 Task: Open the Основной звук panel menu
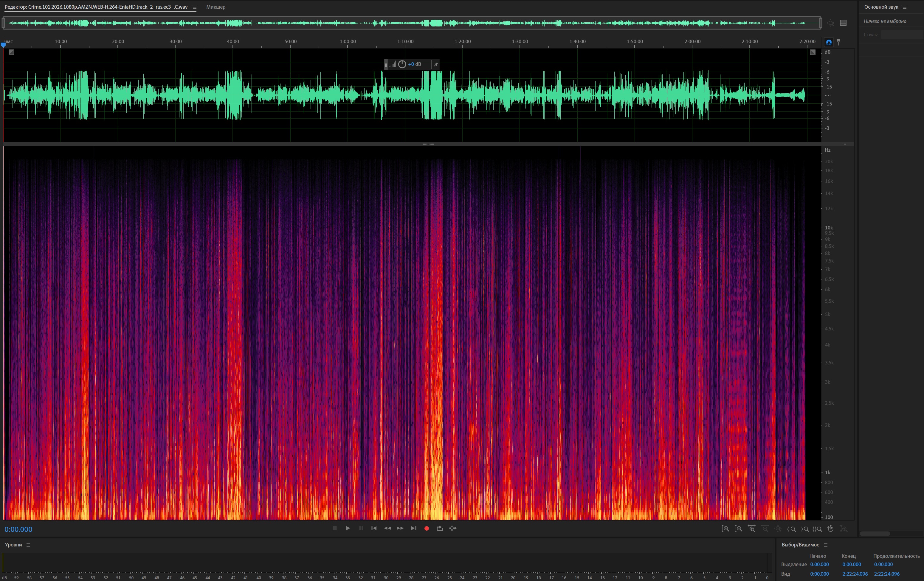coord(904,7)
